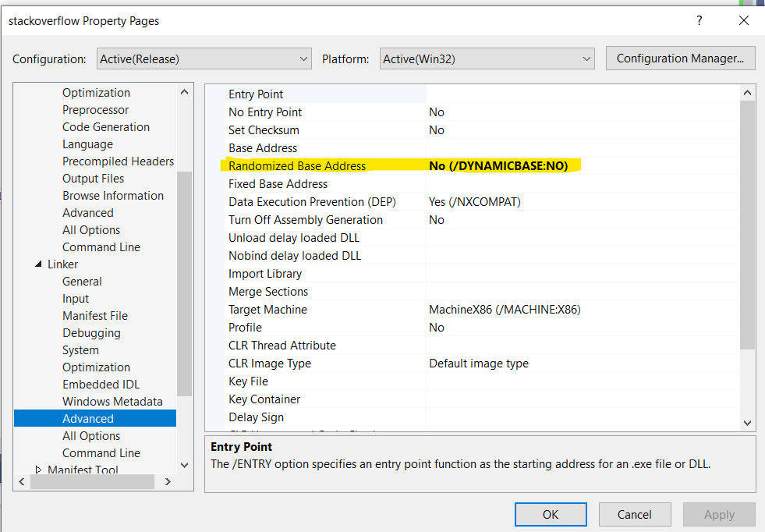Close the Property Pages dialog

coord(742,21)
